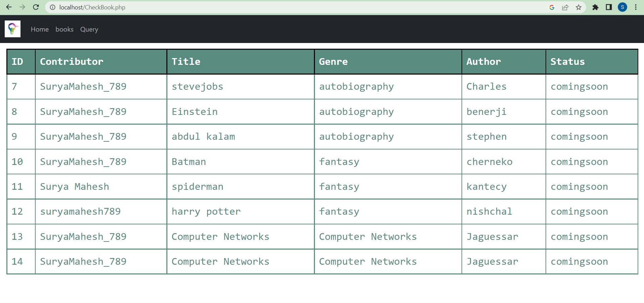The width and height of the screenshot is (644, 303).
Task: Click the user profile avatar icon
Action: [622, 7]
